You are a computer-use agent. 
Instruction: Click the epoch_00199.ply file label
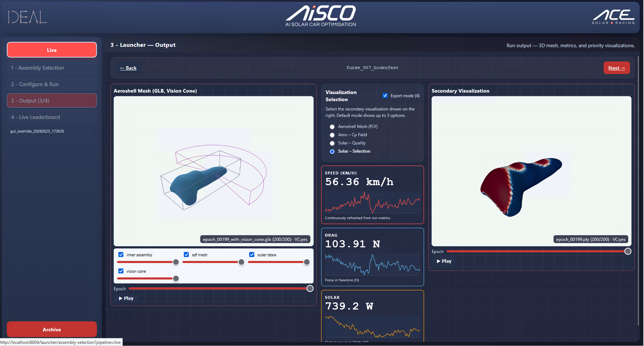pos(591,239)
